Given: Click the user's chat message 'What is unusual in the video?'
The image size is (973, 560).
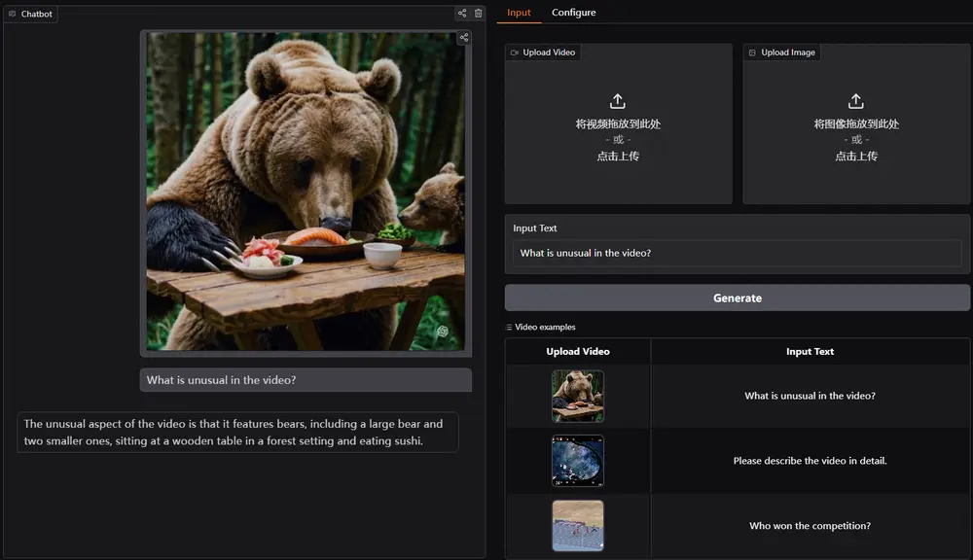Looking at the screenshot, I should pyautogui.click(x=306, y=380).
